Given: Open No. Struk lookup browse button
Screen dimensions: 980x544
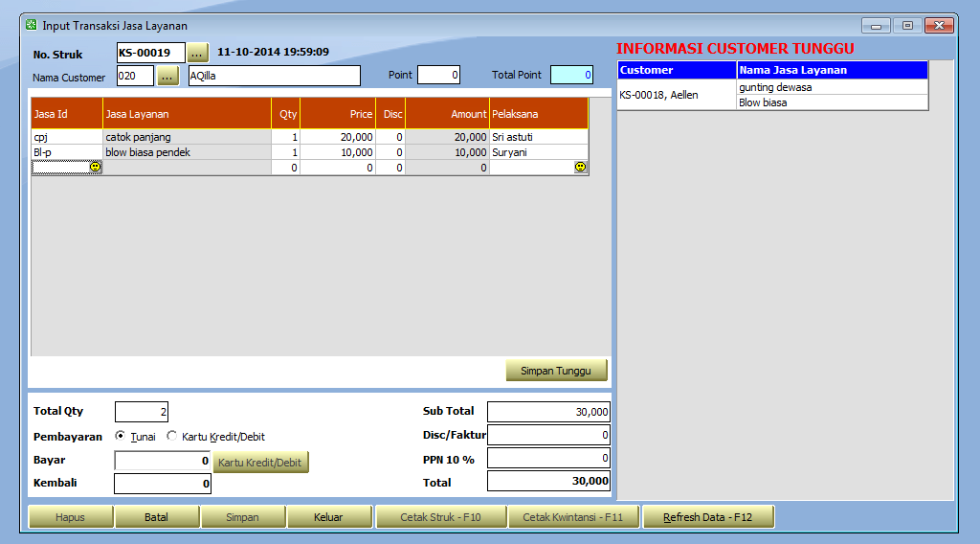Looking at the screenshot, I should (197, 53).
